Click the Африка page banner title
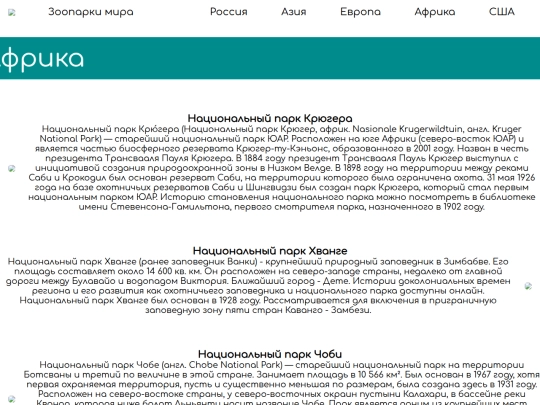This screenshot has width=540, height=405. (41, 59)
